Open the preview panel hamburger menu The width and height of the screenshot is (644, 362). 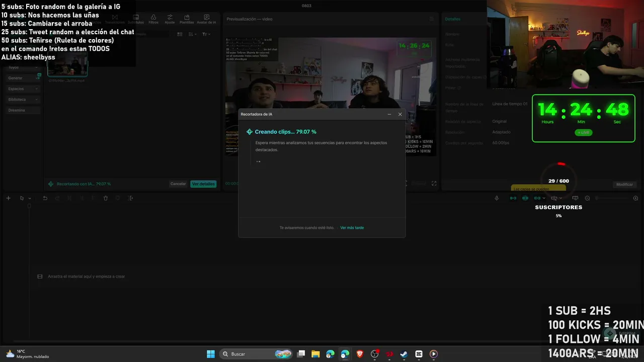coord(431,19)
